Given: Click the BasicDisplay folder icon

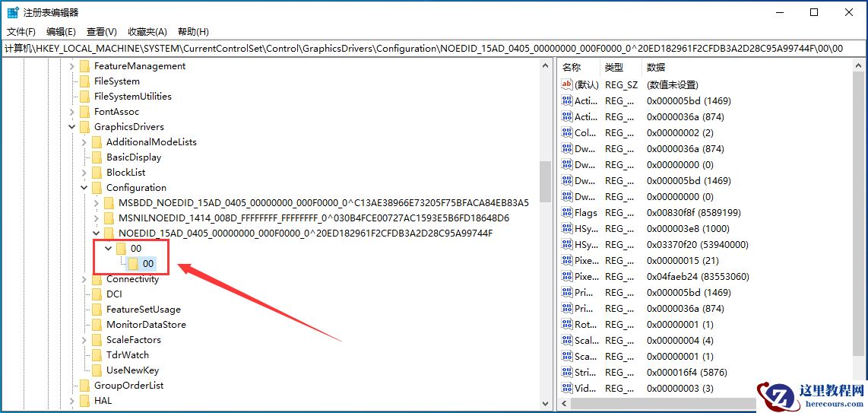Looking at the screenshot, I should (x=97, y=157).
